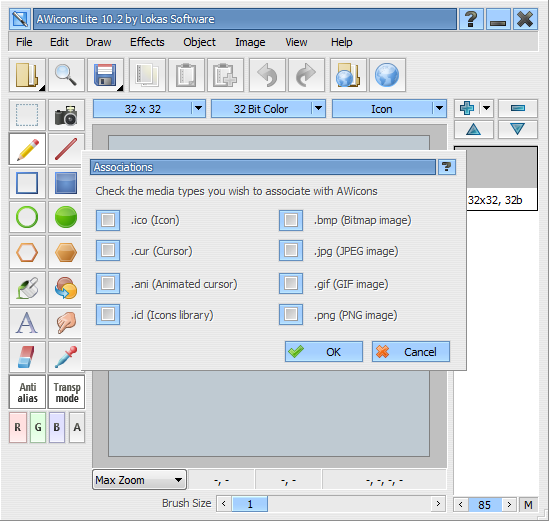
Task: Move format down with triangle button
Action: click(517, 129)
